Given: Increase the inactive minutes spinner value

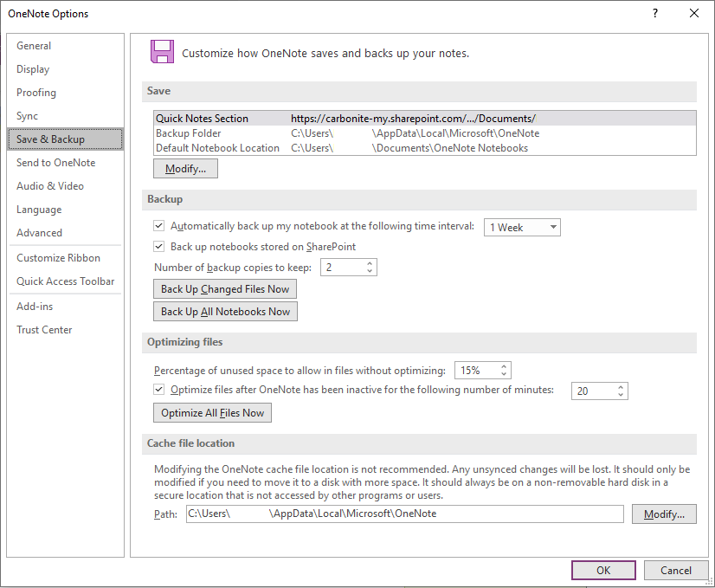Looking at the screenshot, I should pyautogui.click(x=621, y=387).
